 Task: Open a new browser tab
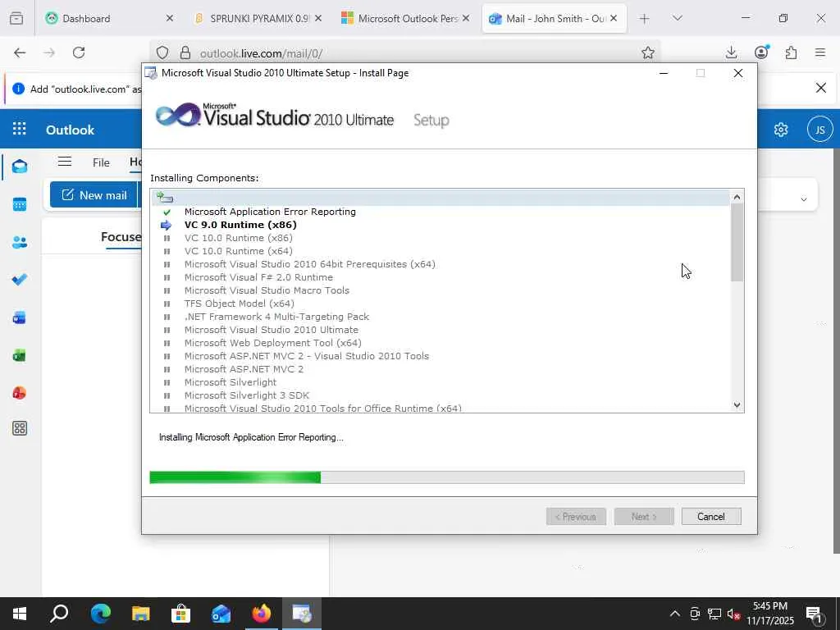tap(645, 19)
